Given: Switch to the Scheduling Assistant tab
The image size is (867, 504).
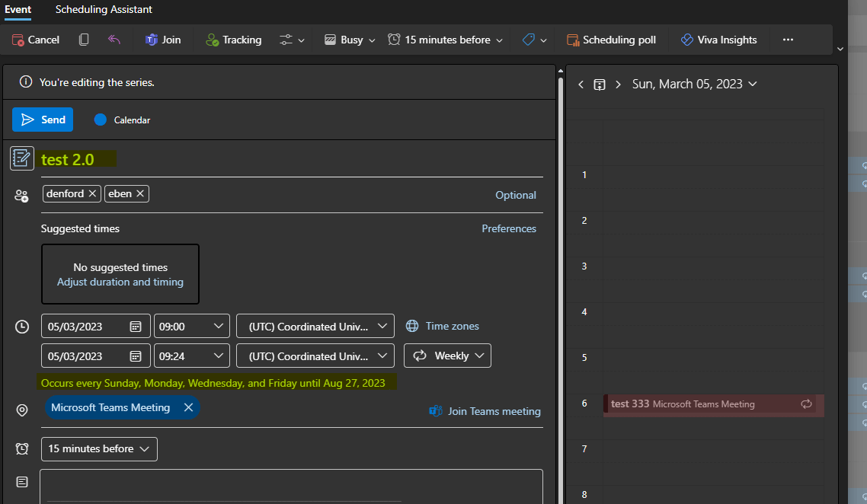Looking at the screenshot, I should (x=104, y=9).
